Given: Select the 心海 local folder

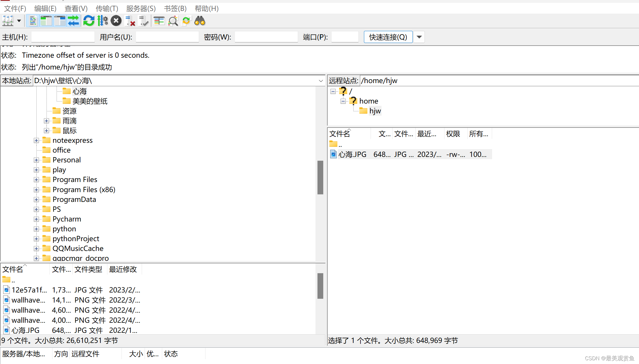Looking at the screenshot, I should [x=79, y=91].
